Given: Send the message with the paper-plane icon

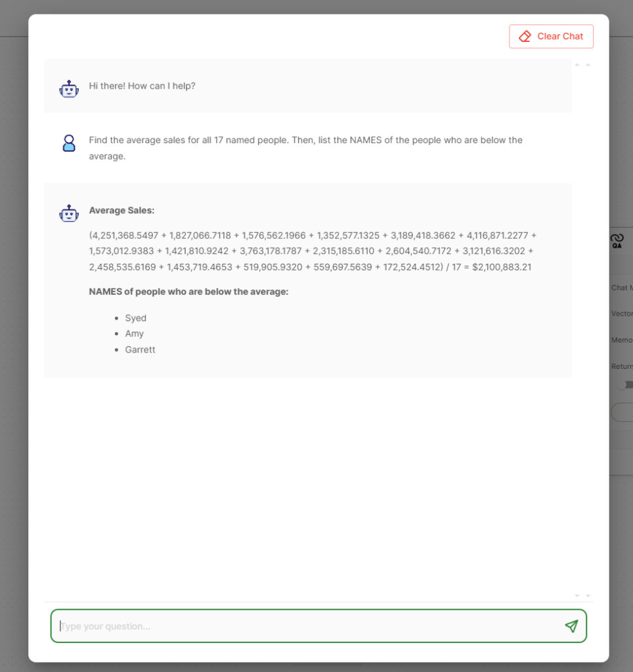Looking at the screenshot, I should (571, 626).
